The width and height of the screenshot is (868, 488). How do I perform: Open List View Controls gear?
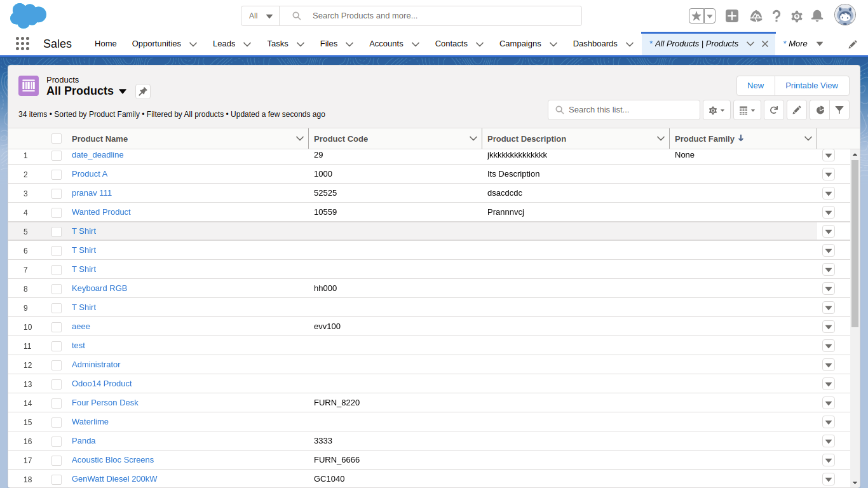coord(717,110)
